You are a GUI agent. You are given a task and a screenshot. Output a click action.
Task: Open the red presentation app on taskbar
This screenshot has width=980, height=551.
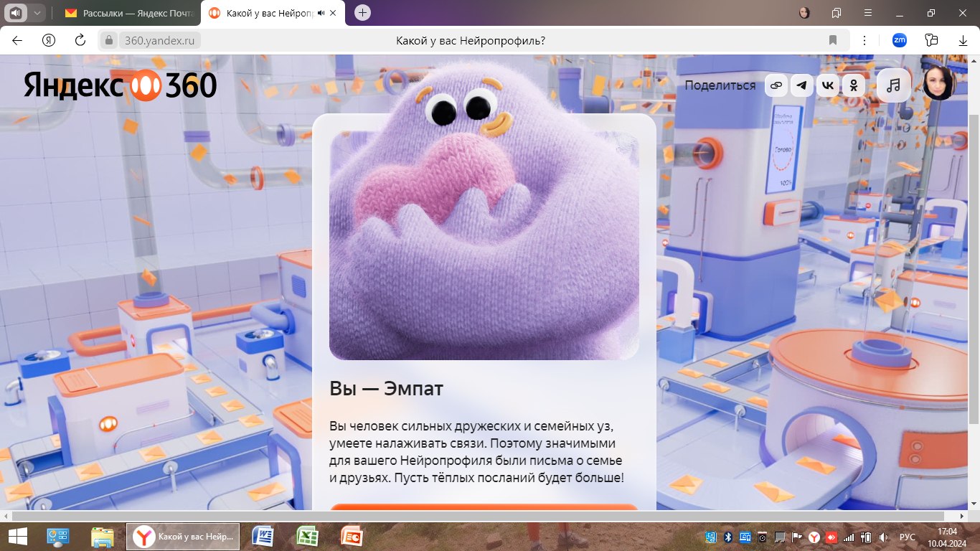click(352, 537)
